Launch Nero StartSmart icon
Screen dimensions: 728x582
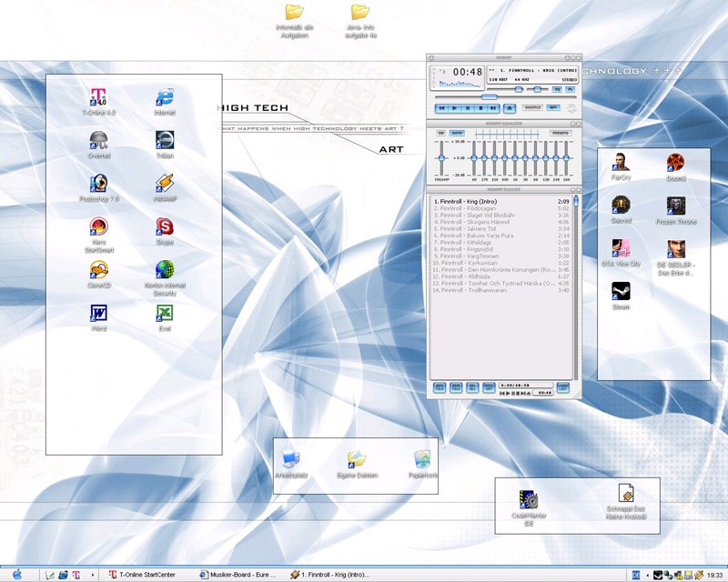click(x=98, y=235)
